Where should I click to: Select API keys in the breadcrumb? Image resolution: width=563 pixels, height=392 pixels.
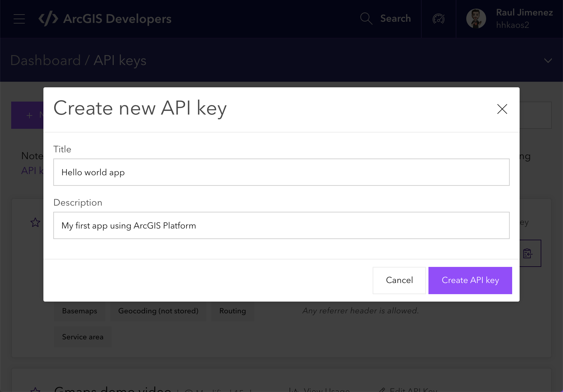point(120,60)
